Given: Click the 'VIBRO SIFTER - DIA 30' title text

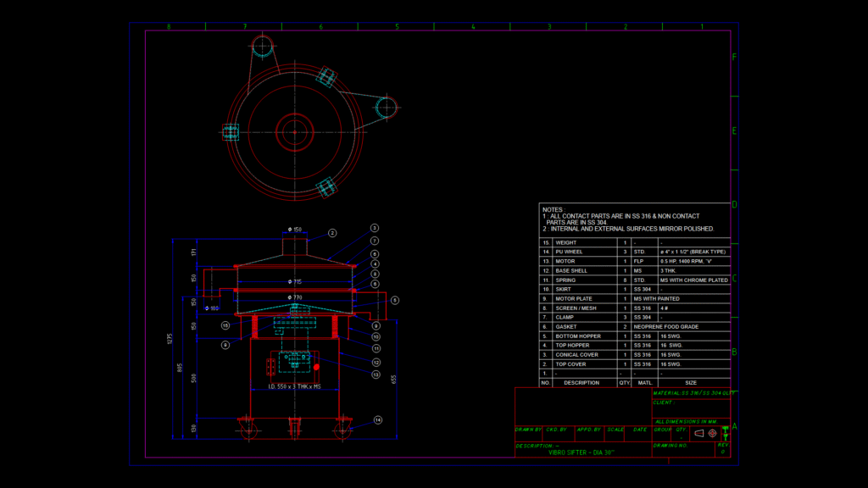Looking at the screenshot, I should click(581, 452).
